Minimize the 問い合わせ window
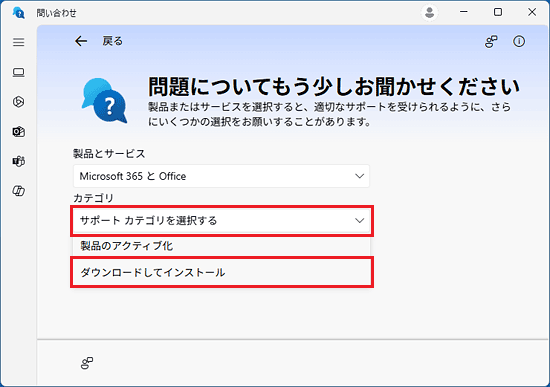Image resolution: width=550 pixels, height=387 pixels. (464, 12)
